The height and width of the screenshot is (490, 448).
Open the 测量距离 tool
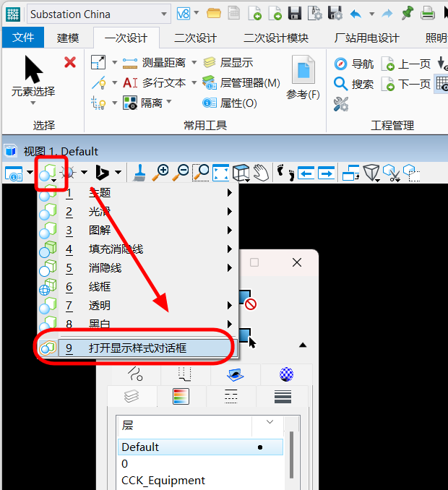tap(155, 63)
